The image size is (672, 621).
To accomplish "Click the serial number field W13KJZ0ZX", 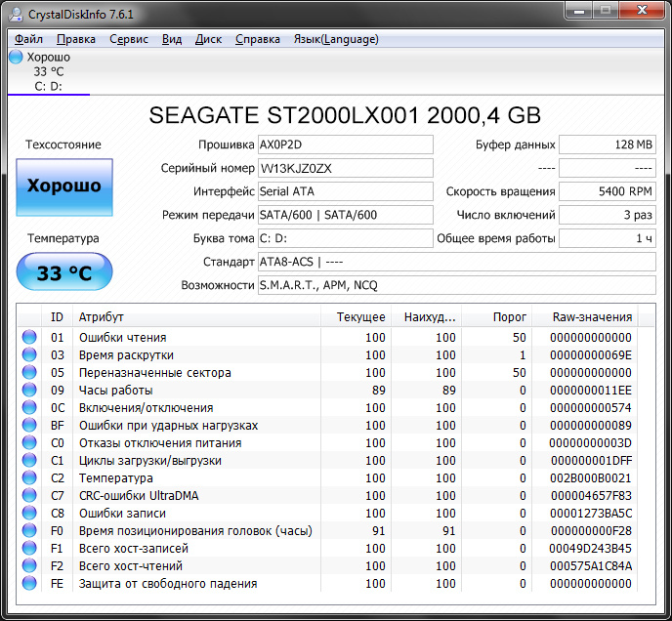I will [x=346, y=168].
